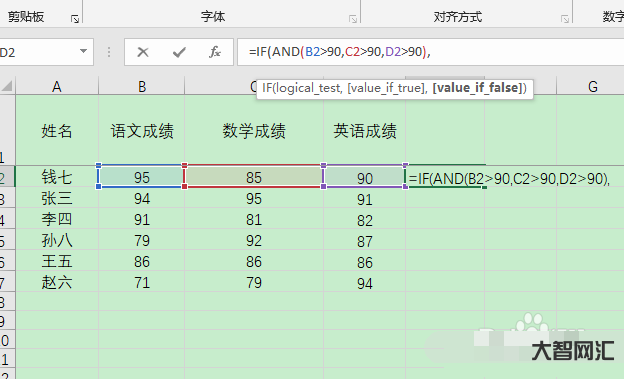The height and width of the screenshot is (379, 624).
Task: Select the cell with name 孙八
Action: (x=57, y=240)
